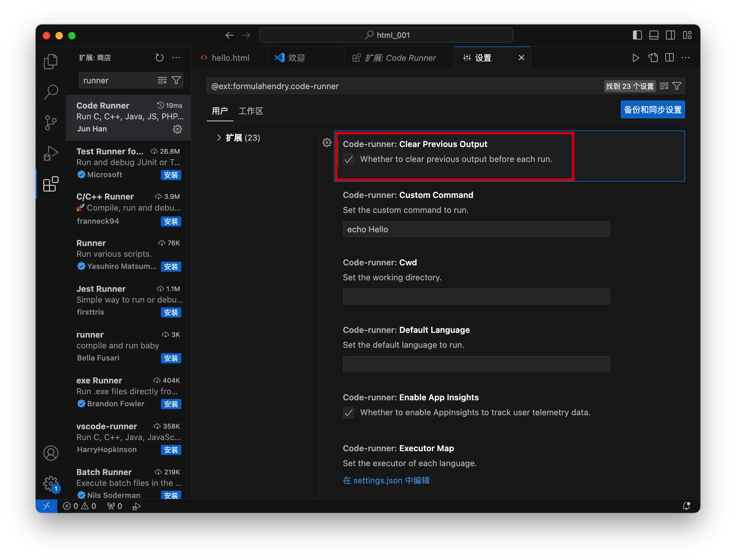
Task: Toggle the primary side bar layout icon
Action: [637, 35]
